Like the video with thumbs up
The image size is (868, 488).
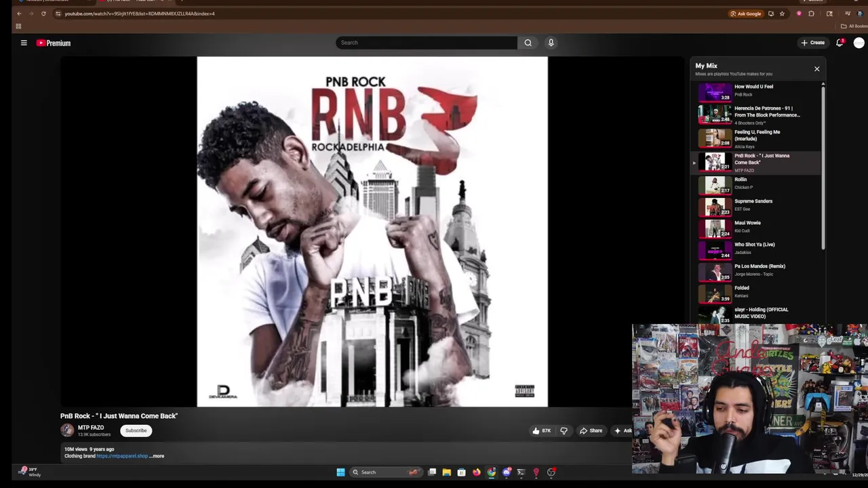click(x=542, y=430)
